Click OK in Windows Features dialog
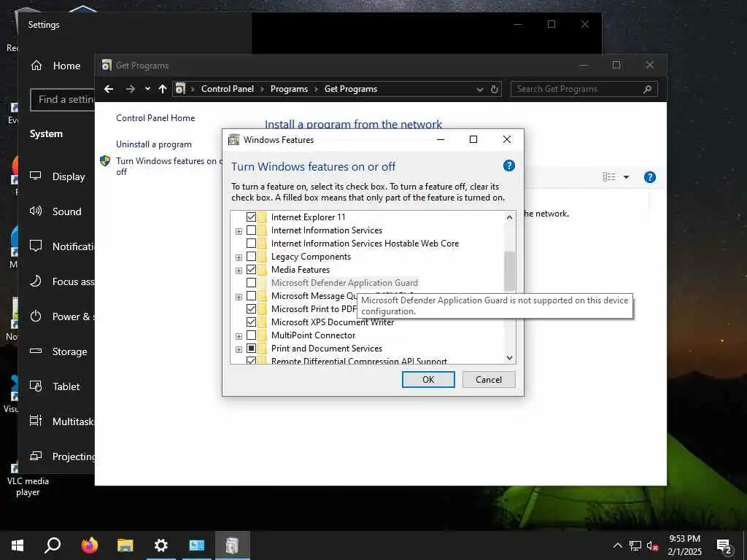747x560 pixels. pyautogui.click(x=428, y=379)
